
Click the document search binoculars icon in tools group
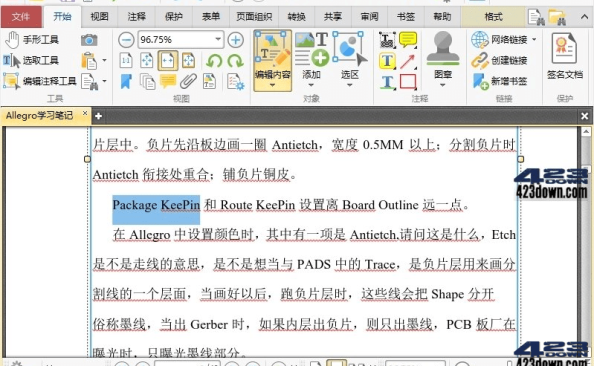tap(90, 81)
